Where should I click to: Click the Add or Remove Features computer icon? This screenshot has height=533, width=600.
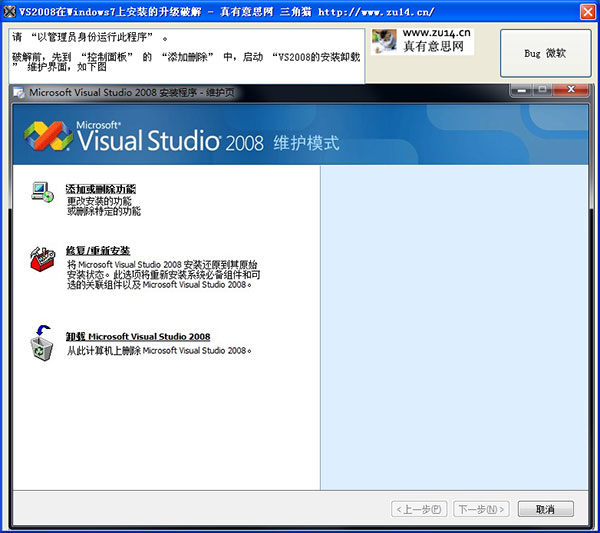pos(42,192)
